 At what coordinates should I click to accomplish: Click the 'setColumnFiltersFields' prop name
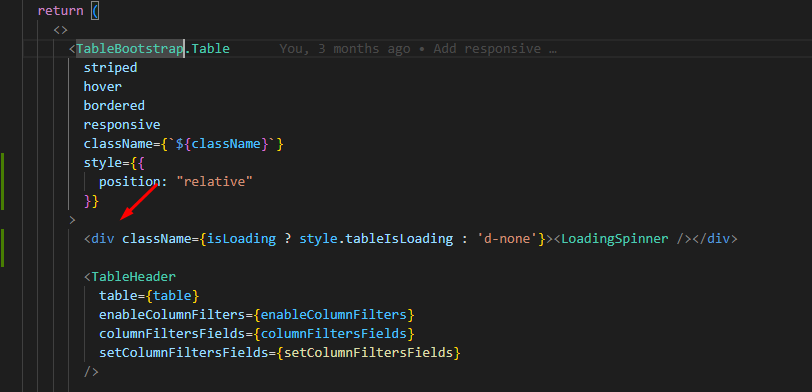click(183, 353)
